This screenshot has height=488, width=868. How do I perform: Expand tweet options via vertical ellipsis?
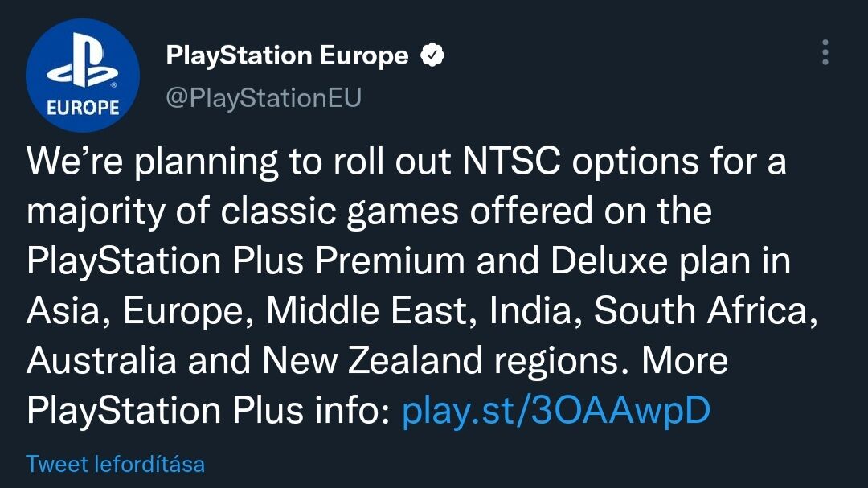tap(825, 52)
